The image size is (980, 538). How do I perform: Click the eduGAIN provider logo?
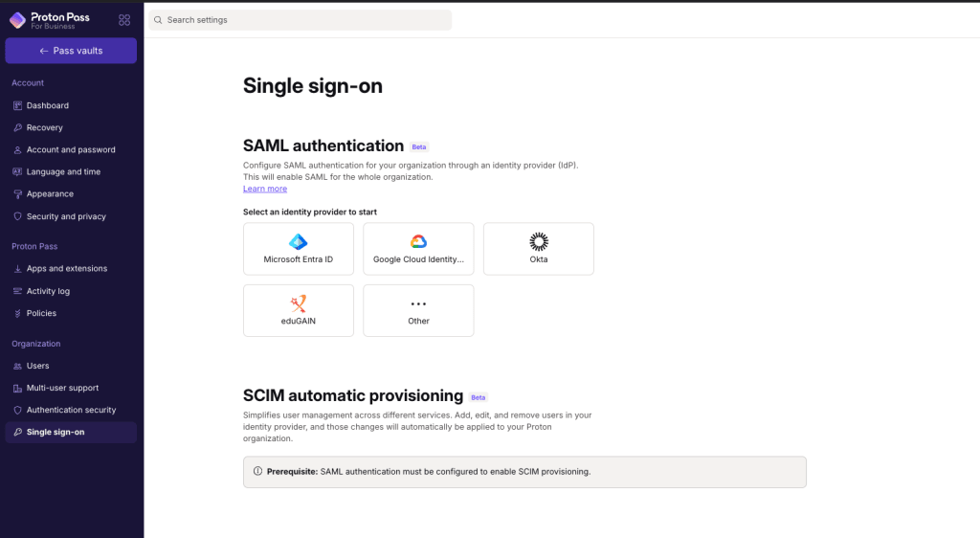pyautogui.click(x=298, y=303)
